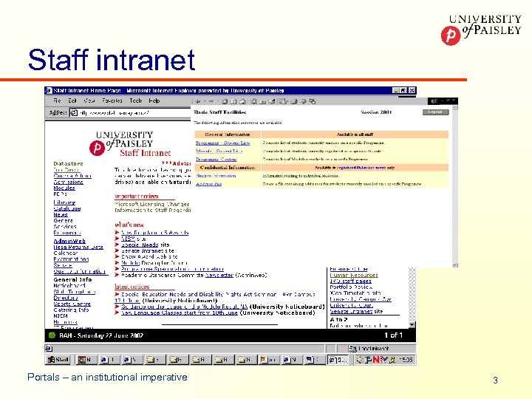The image size is (532, 399).
Task: Click the 'Catering Info' sidebar text
Action: 71,310
